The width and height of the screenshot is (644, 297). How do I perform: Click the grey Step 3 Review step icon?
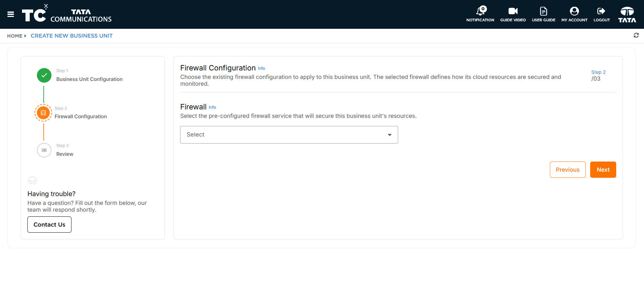pyautogui.click(x=44, y=150)
